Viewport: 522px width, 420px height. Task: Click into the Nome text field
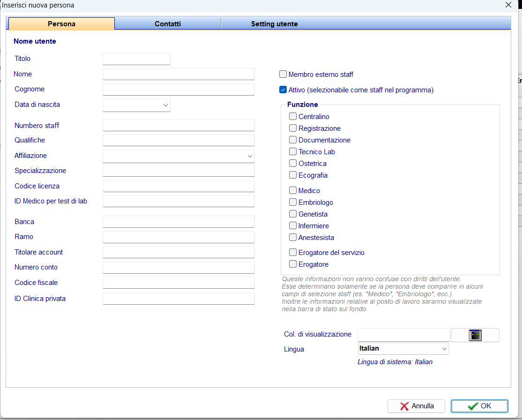[x=179, y=74]
